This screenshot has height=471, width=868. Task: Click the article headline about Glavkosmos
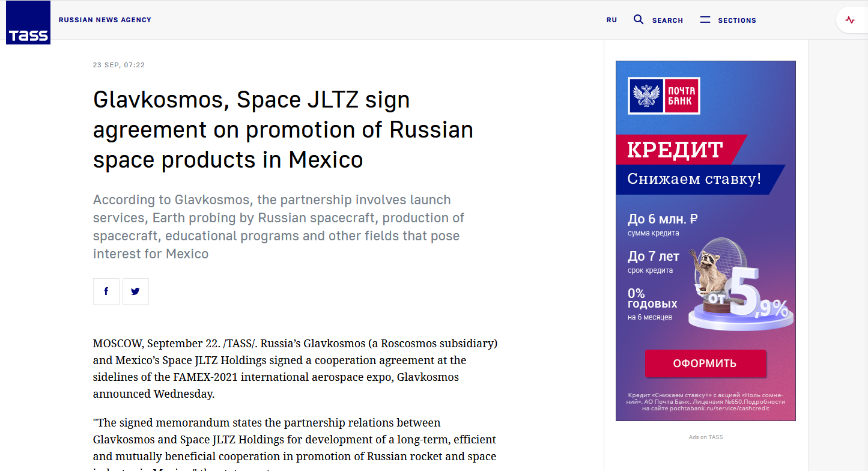coord(283,130)
